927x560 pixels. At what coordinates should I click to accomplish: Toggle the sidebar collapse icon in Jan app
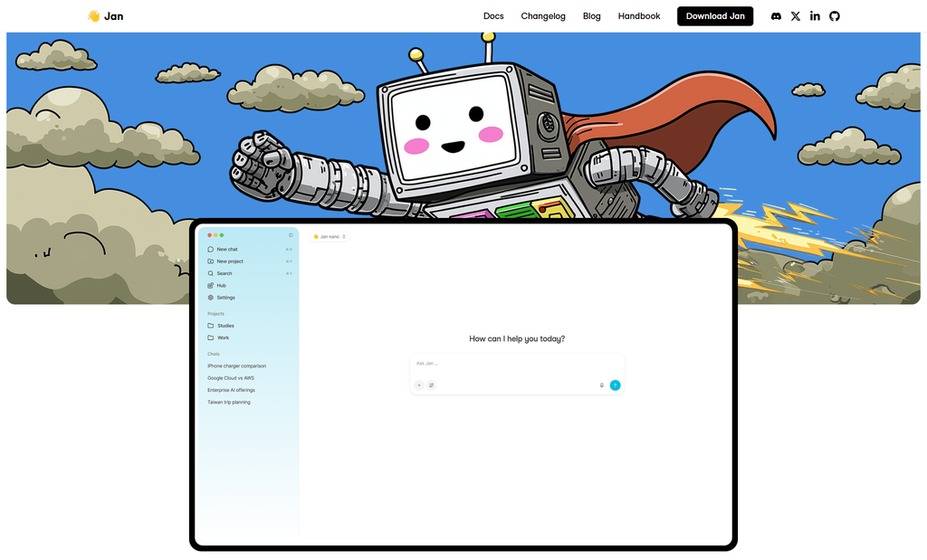coord(291,235)
